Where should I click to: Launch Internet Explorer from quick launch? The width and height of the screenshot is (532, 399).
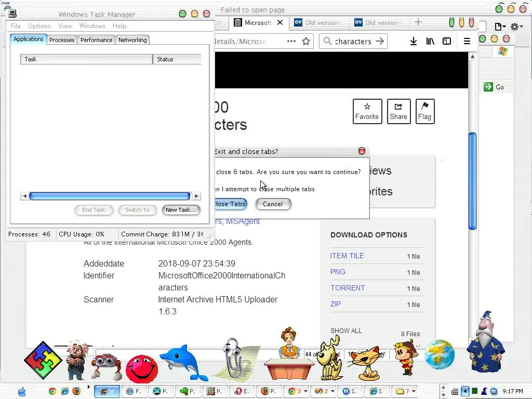pyautogui.click(x=64, y=391)
